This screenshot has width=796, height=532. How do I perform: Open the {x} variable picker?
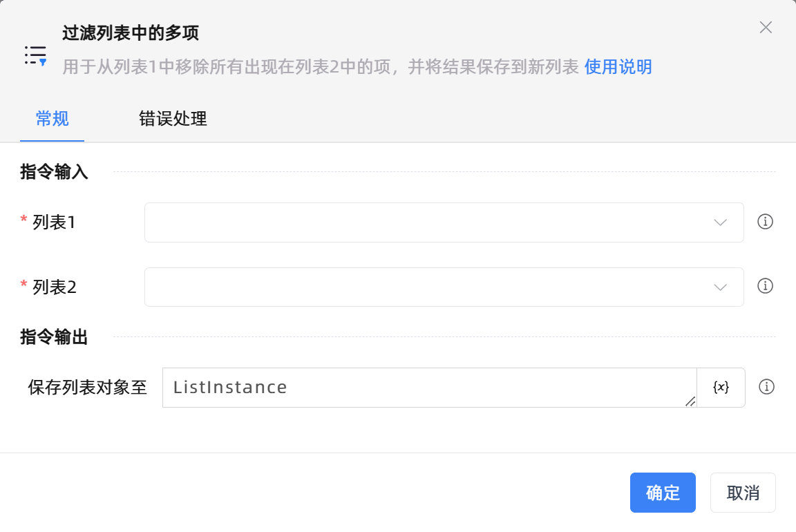tap(721, 388)
